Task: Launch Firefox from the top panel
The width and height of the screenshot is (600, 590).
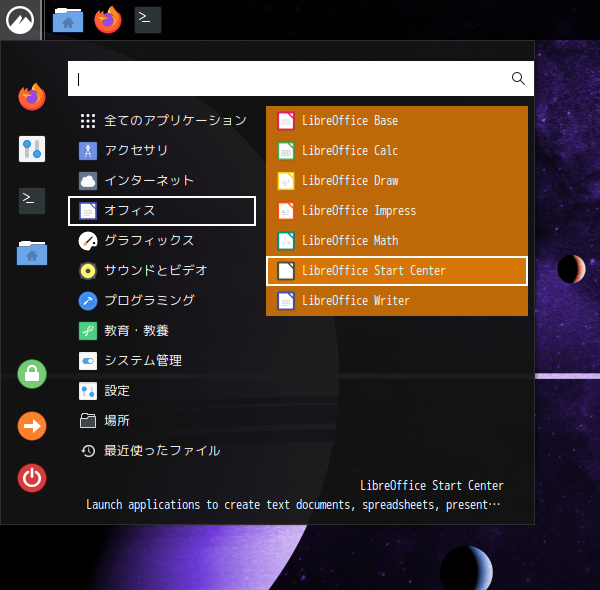Action: 108,20
